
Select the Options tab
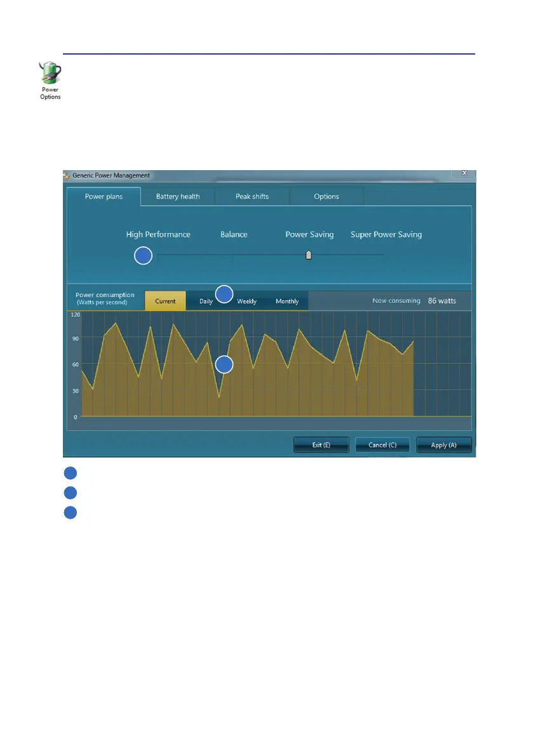point(327,197)
